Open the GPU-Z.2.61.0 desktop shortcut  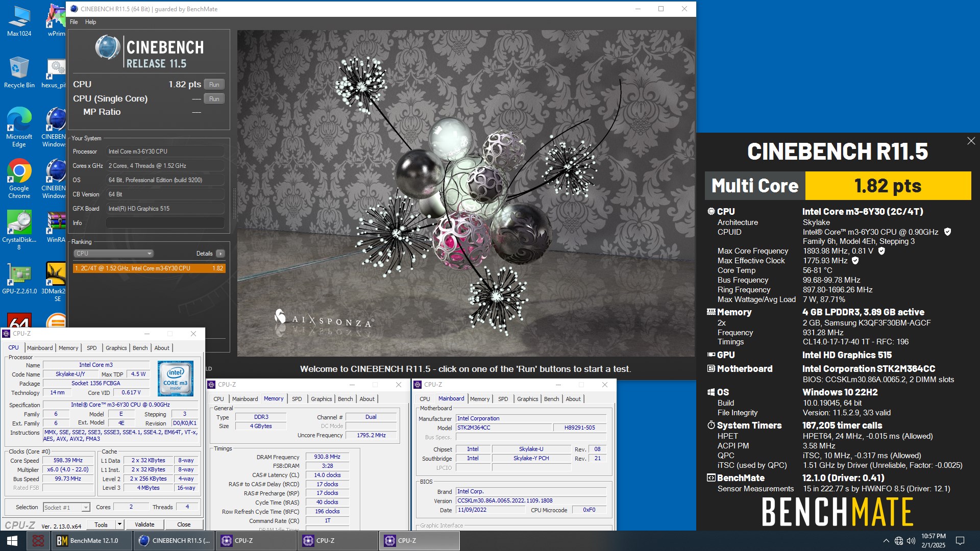[x=19, y=279]
